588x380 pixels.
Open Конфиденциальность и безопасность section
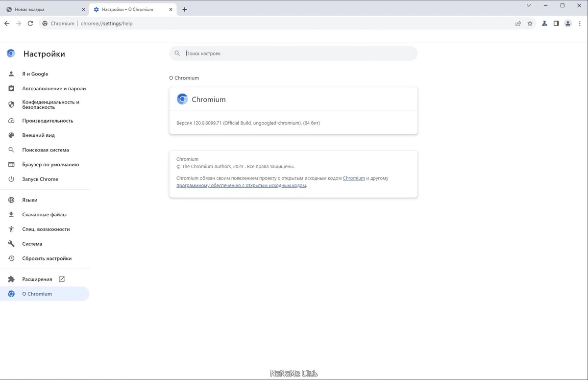45,104
